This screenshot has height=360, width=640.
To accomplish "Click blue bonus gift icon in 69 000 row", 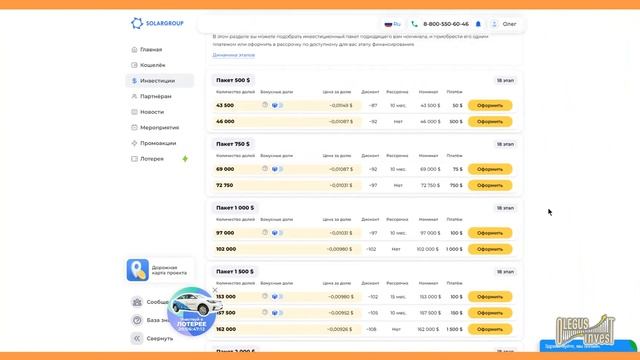I will coord(275,169).
